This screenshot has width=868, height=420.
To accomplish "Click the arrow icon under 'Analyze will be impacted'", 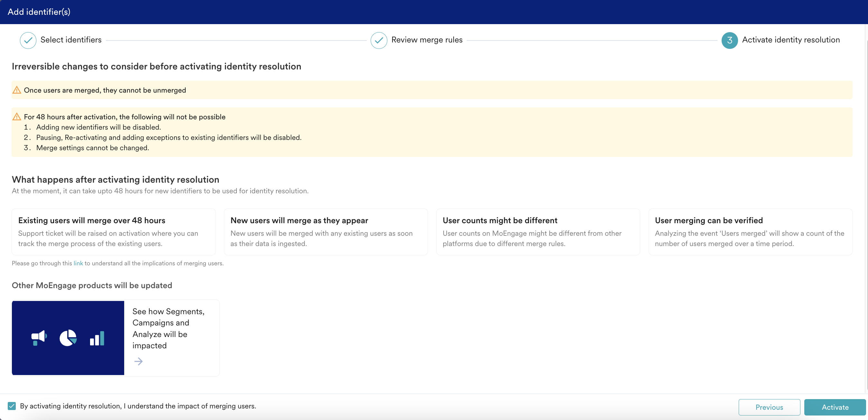I will click(138, 361).
